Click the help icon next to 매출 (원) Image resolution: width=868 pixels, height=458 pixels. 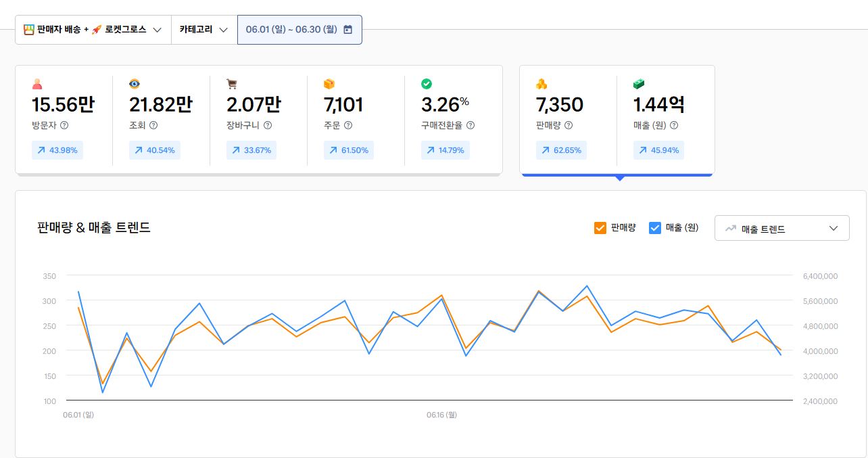click(x=674, y=125)
